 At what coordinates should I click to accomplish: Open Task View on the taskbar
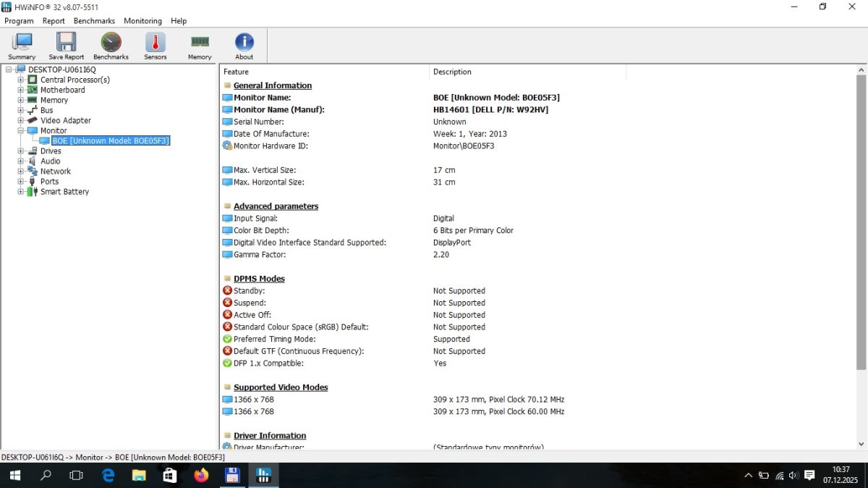tap(76, 476)
